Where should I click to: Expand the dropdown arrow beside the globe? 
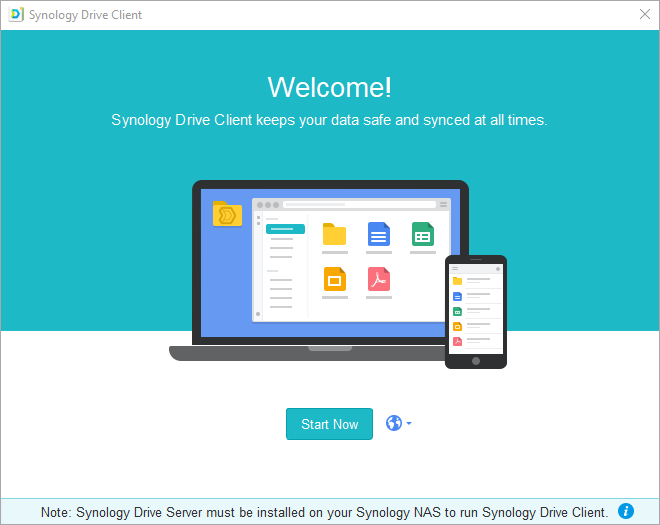tap(409, 423)
